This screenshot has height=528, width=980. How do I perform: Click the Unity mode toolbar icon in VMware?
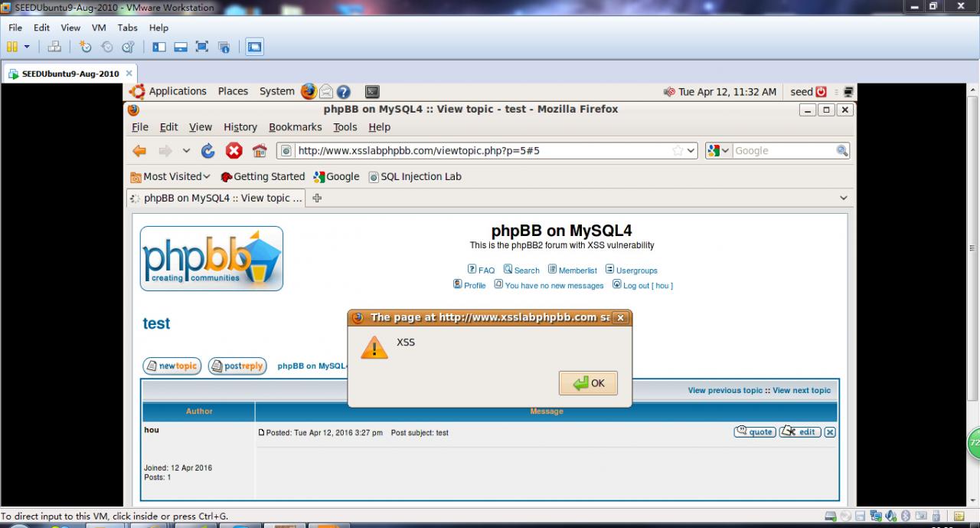click(224, 47)
